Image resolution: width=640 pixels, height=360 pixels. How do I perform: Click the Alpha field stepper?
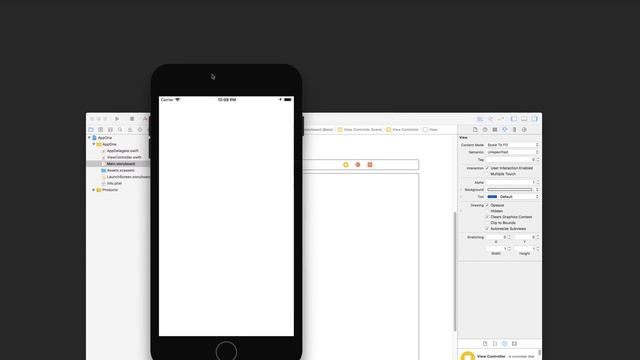coord(538,182)
